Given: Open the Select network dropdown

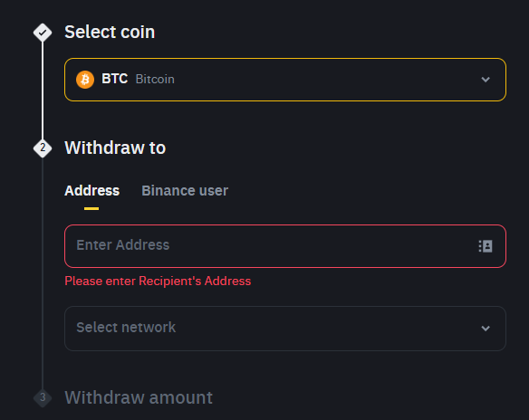Looking at the screenshot, I should click(x=285, y=329).
